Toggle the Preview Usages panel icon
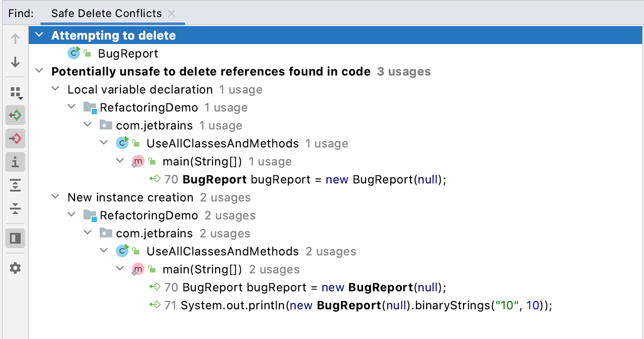This screenshot has width=644, height=339. pyautogui.click(x=15, y=238)
